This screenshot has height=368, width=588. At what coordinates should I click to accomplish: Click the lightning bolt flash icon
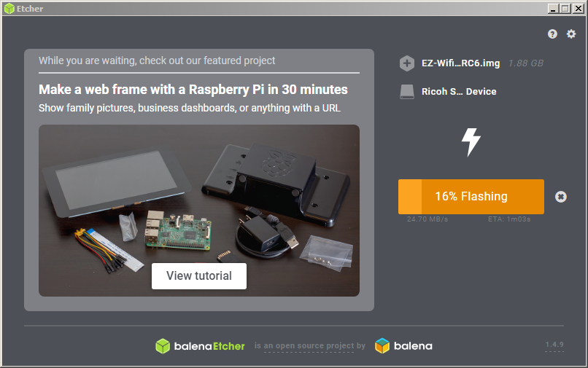pyautogui.click(x=471, y=142)
